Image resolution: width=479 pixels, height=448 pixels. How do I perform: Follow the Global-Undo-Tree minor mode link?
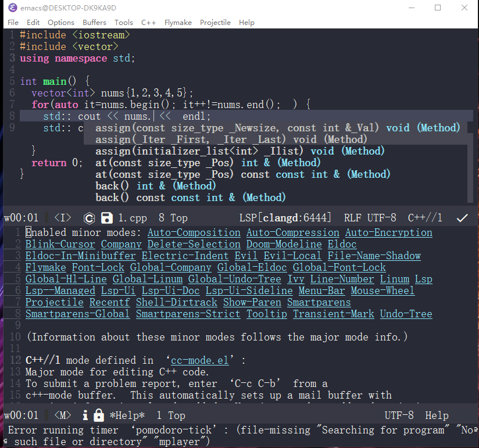tap(226, 279)
